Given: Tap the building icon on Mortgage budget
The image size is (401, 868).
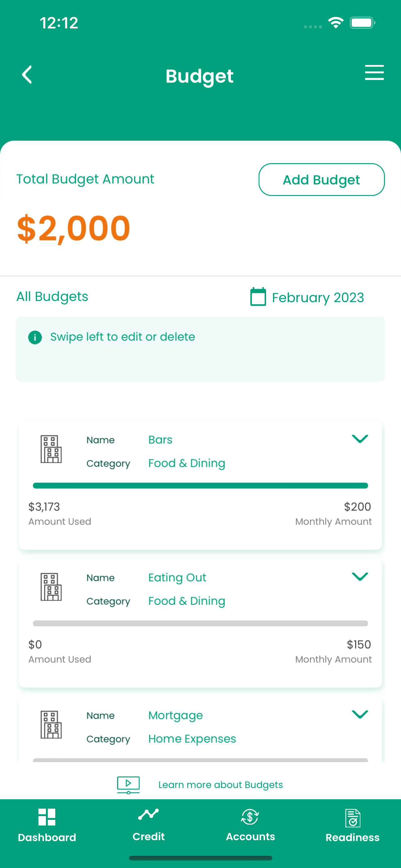Looking at the screenshot, I should point(51,725).
